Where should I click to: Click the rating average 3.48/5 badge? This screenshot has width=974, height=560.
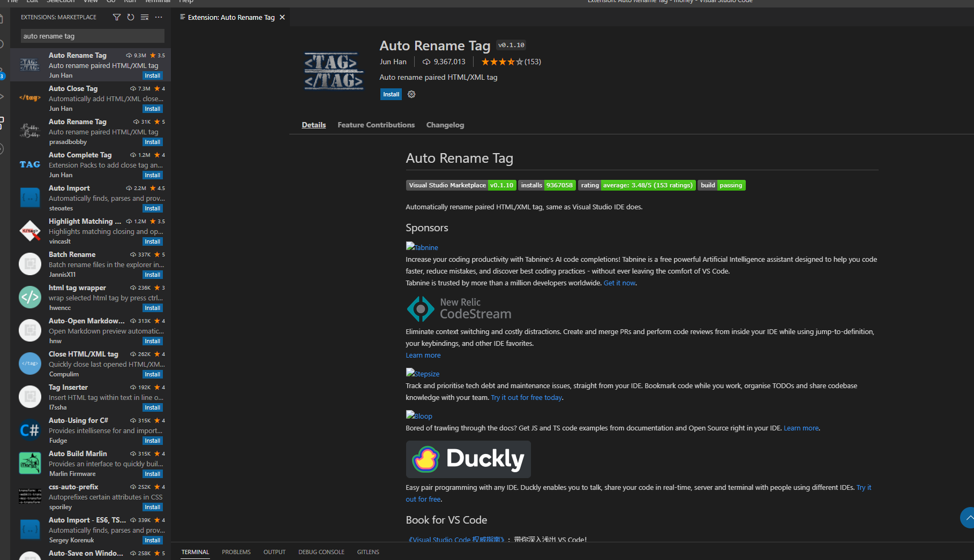click(x=637, y=185)
